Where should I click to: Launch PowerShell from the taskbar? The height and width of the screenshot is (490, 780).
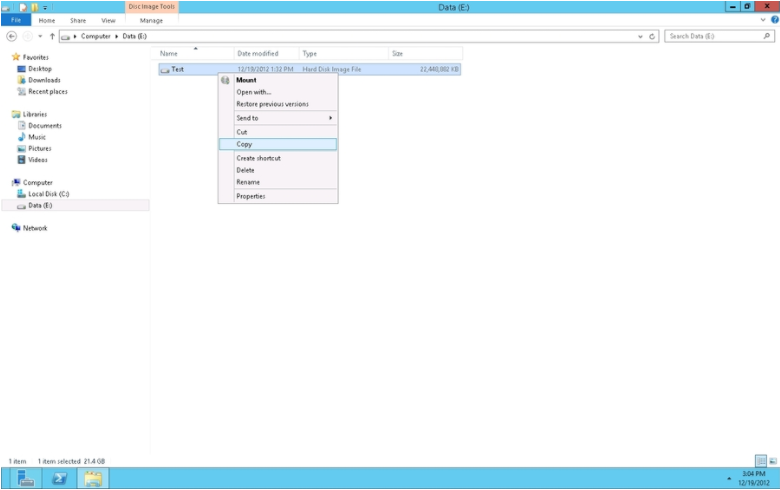[x=59, y=479]
